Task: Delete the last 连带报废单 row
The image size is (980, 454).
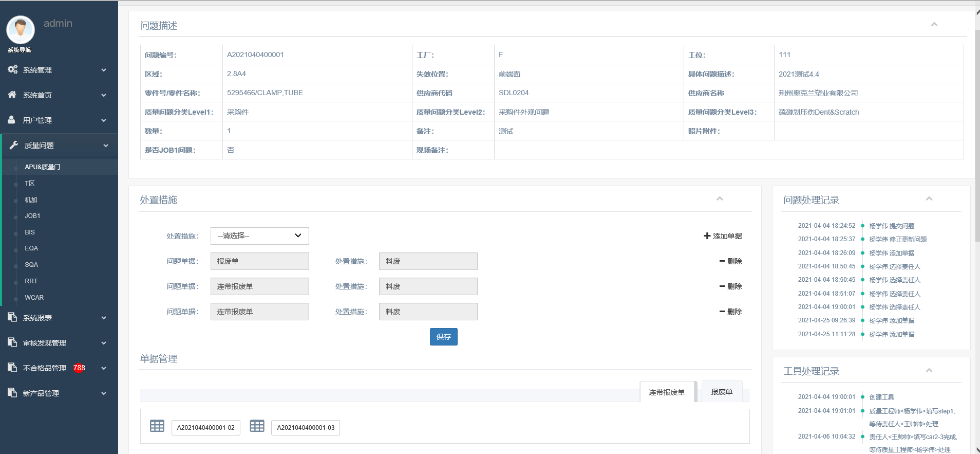Action: pyautogui.click(x=730, y=312)
